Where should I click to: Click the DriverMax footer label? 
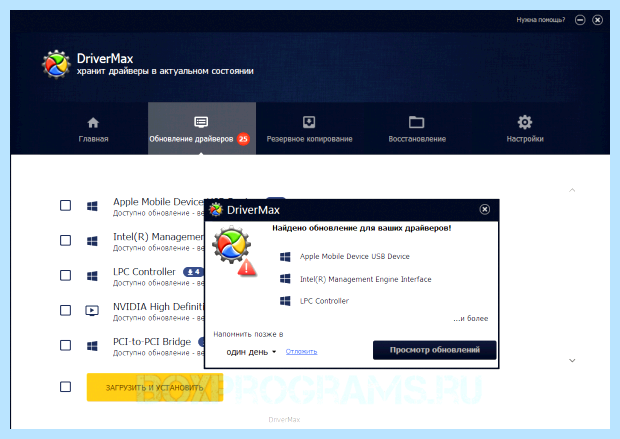click(x=284, y=420)
